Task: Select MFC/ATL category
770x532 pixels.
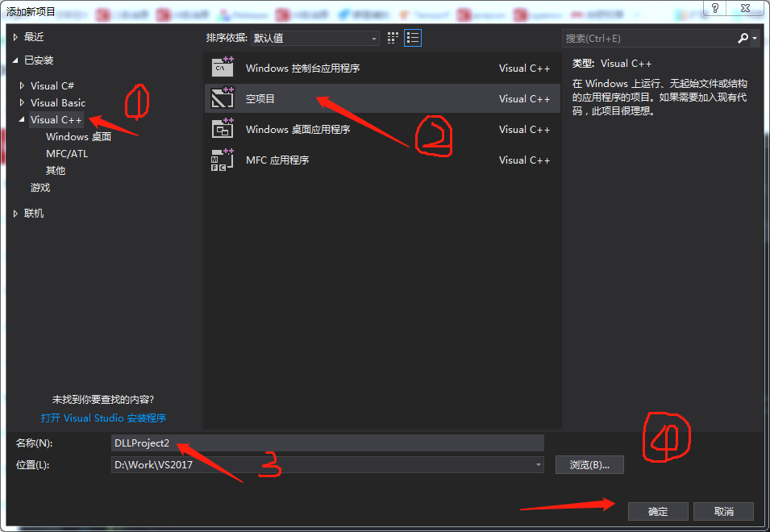Action: [67, 154]
